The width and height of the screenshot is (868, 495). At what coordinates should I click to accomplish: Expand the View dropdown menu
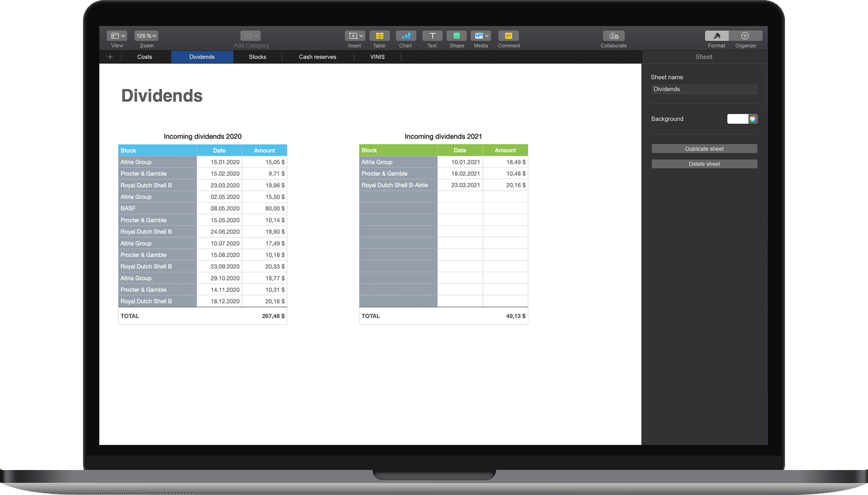click(117, 36)
